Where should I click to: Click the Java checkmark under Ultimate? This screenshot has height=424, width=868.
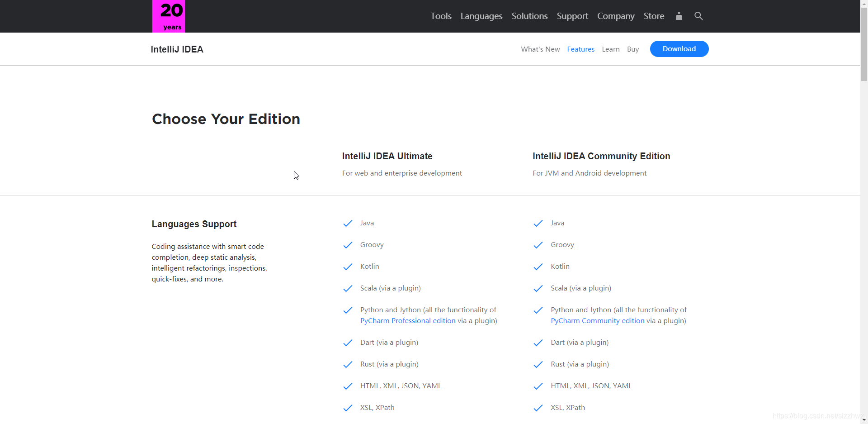[x=348, y=223]
